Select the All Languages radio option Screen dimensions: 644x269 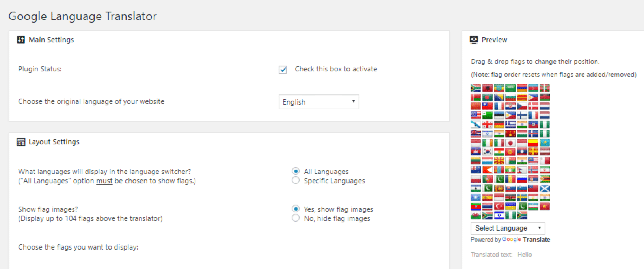coord(296,171)
